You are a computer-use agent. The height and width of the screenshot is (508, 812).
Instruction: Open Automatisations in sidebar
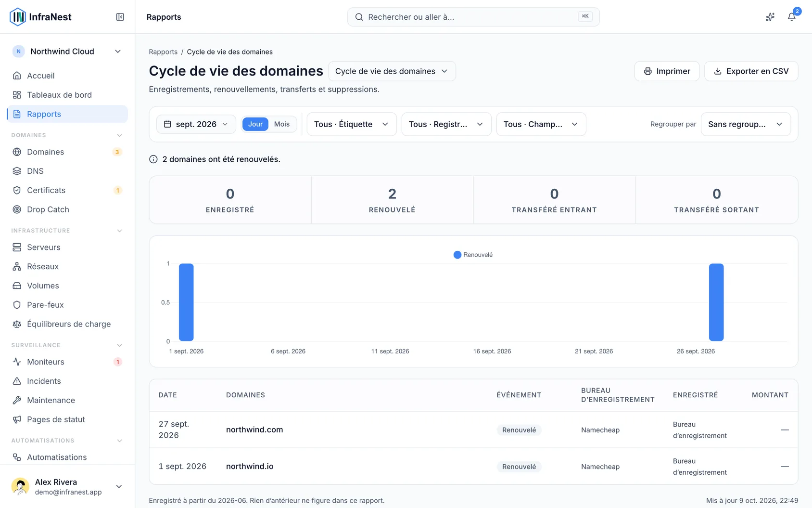(67, 457)
